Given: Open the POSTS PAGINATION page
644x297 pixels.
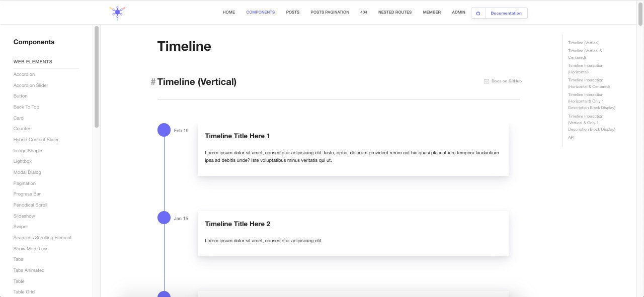Looking at the screenshot, I should click(330, 12).
